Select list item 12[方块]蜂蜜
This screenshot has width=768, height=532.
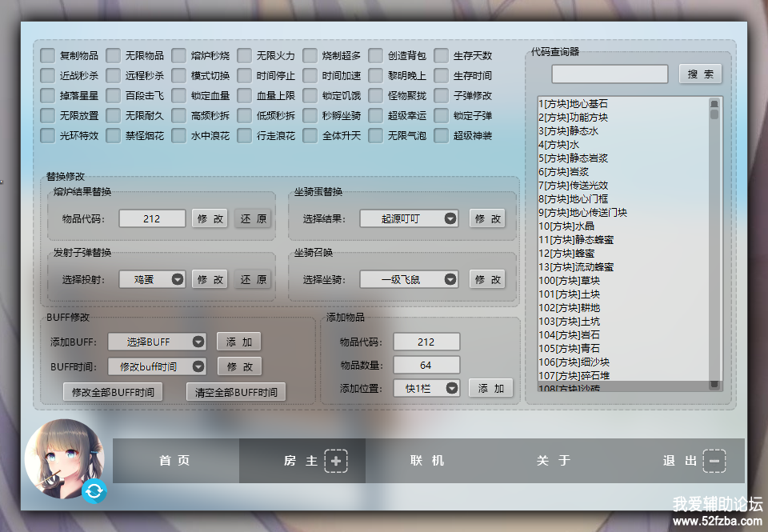[623, 254]
